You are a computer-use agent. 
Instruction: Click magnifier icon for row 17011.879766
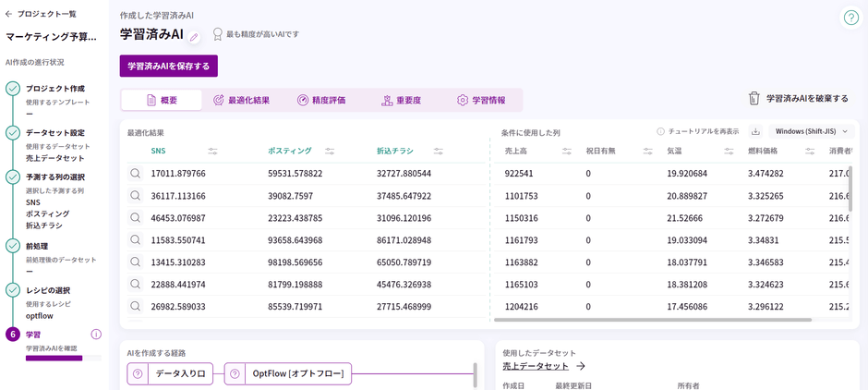(x=135, y=173)
